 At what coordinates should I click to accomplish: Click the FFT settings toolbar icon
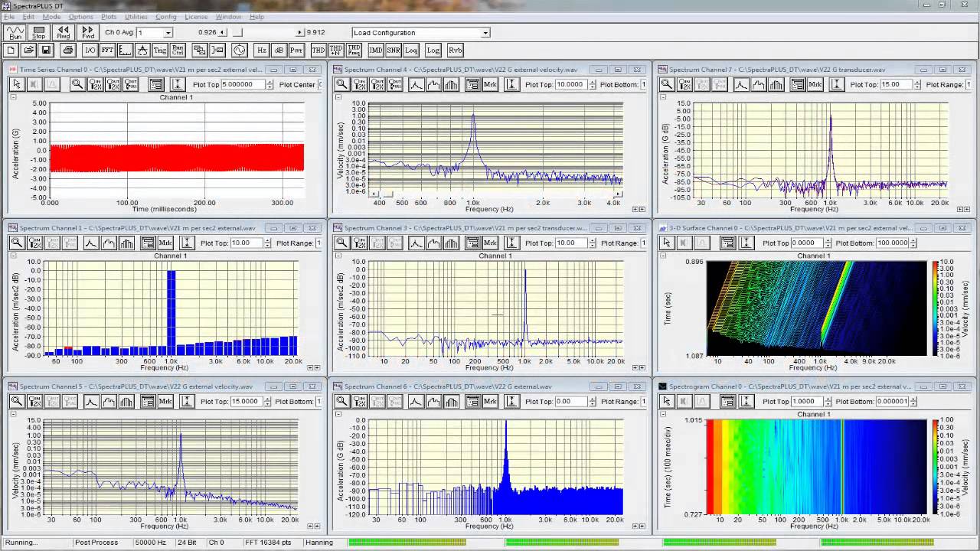[108, 51]
